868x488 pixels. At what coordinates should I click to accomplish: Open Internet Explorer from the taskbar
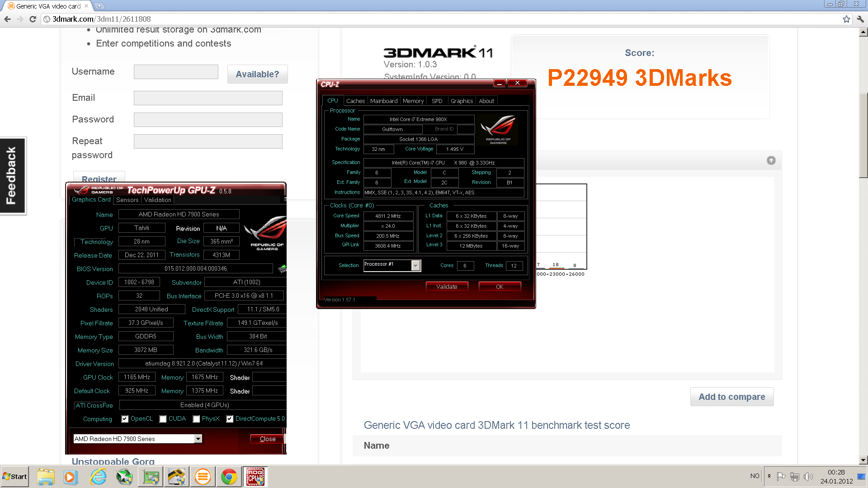pos(98,477)
